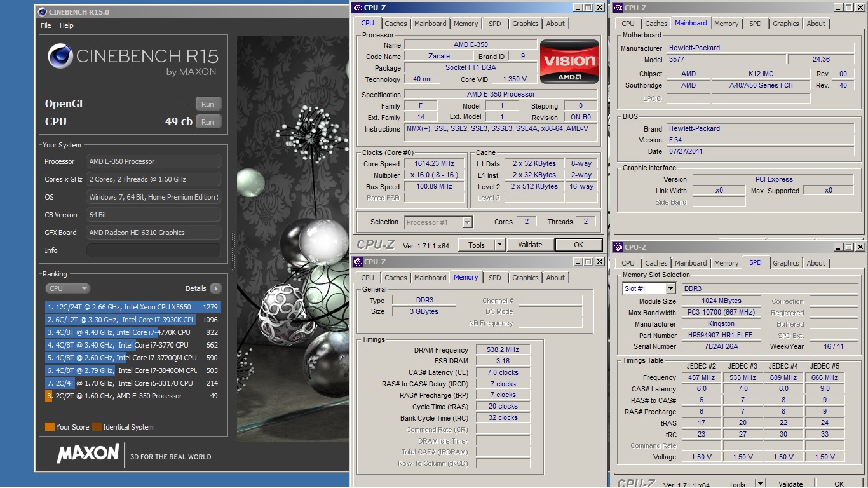Click the A40/A50 Series FCH southbridge value
Viewport: 868px width, 488px height.
point(761,85)
